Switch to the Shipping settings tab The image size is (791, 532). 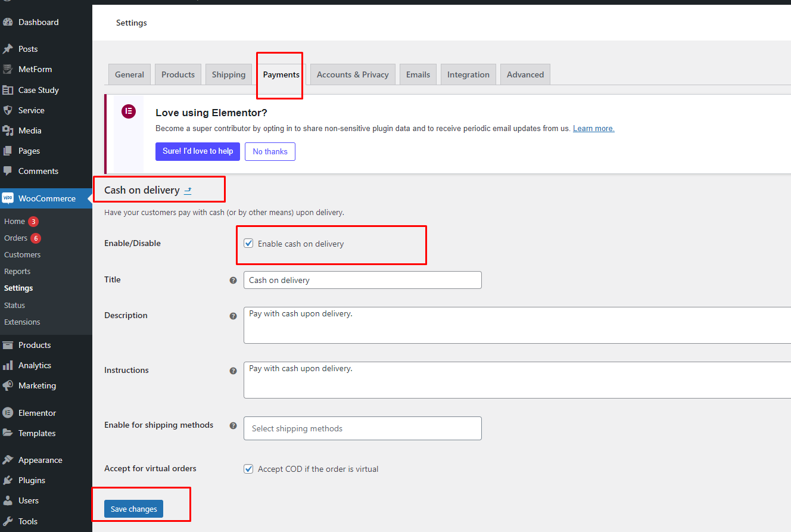pos(228,74)
